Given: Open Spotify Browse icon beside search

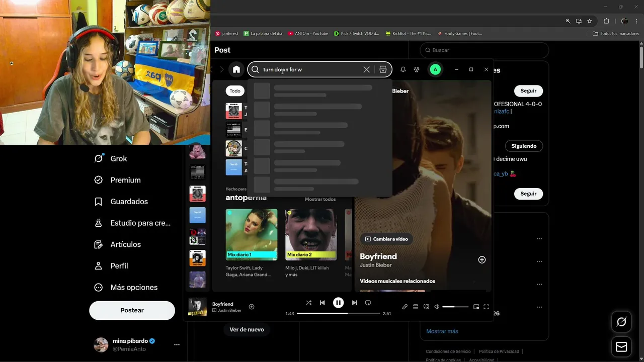Looking at the screenshot, I should tap(383, 69).
